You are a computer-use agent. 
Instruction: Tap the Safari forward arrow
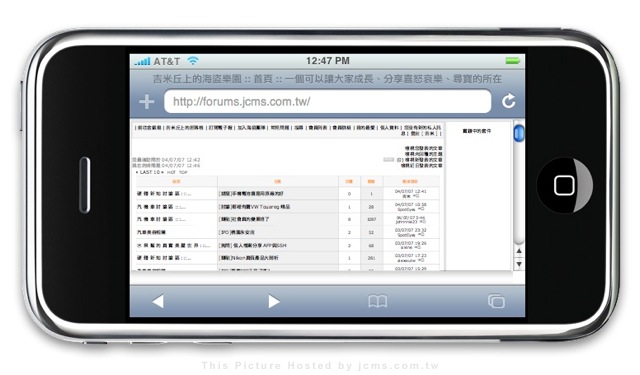click(x=274, y=301)
